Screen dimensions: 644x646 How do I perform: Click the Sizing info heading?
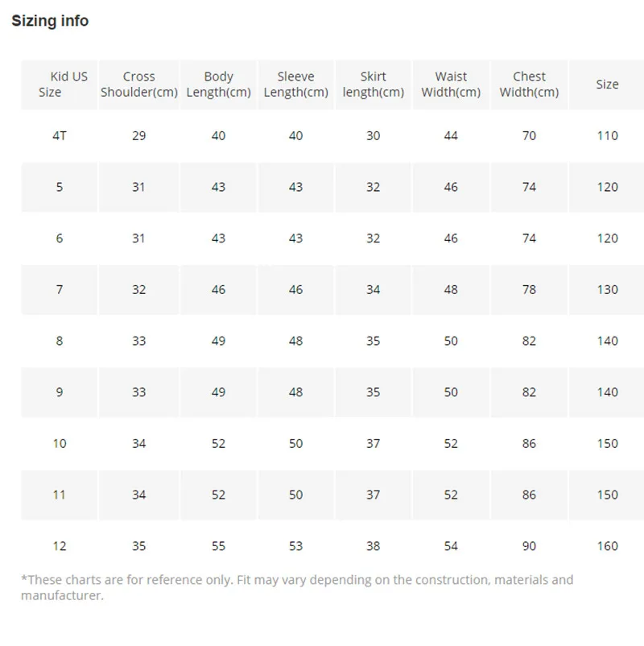50,22
